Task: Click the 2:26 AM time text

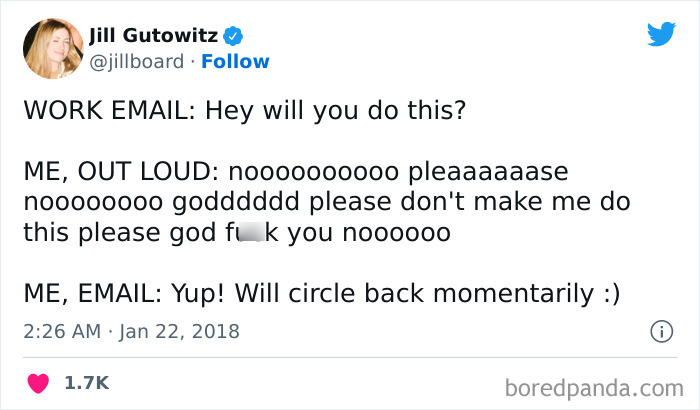Action: coord(59,330)
